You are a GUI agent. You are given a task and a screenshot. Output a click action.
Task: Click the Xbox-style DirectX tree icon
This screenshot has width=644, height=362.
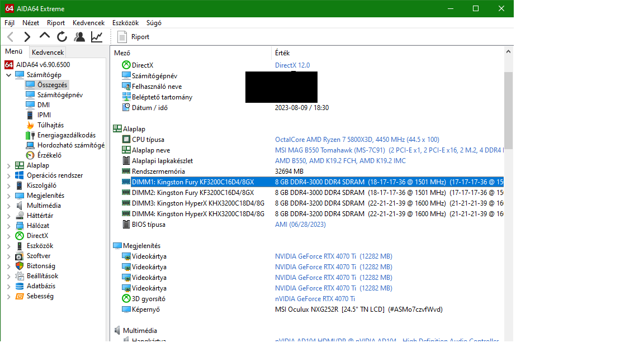20,236
